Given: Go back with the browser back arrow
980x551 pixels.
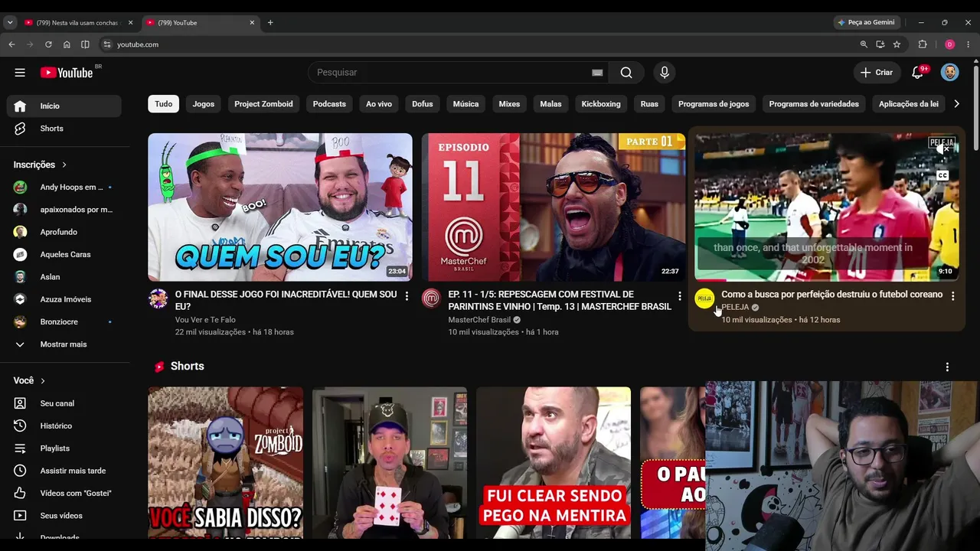Looking at the screenshot, I should pos(11,44).
